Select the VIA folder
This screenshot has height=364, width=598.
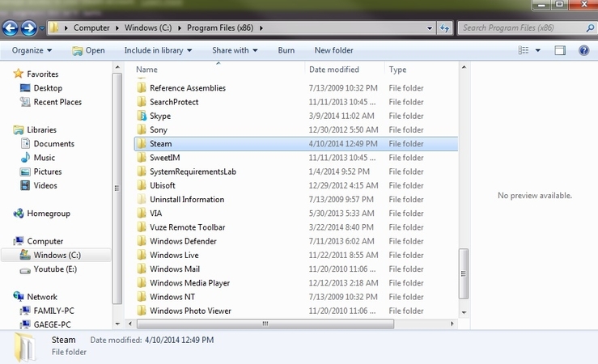coord(155,214)
